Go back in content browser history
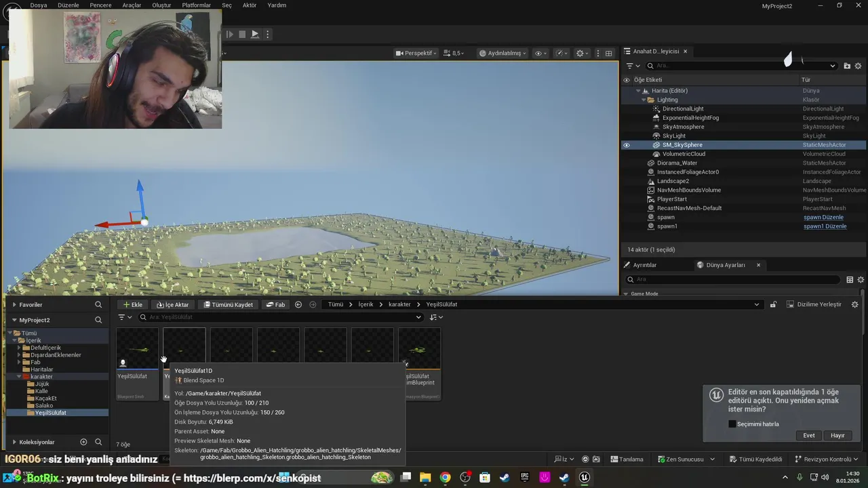The height and width of the screenshot is (488, 868). pyautogui.click(x=298, y=304)
